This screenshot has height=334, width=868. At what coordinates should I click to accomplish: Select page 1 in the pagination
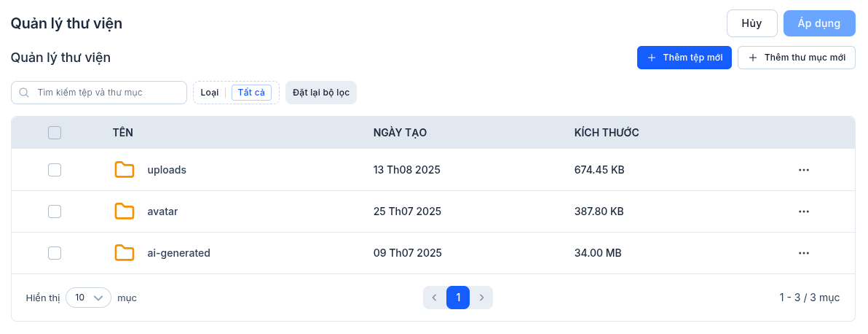pyautogui.click(x=458, y=298)
